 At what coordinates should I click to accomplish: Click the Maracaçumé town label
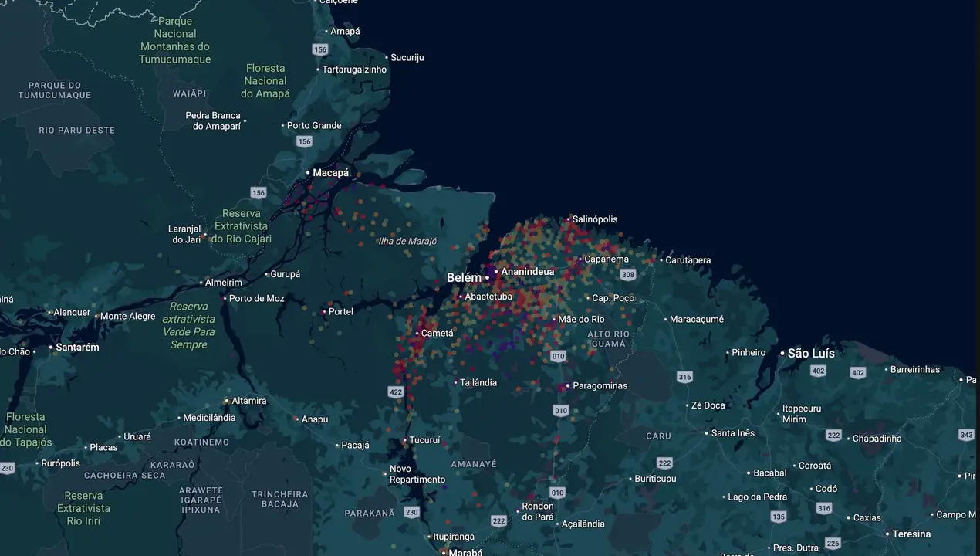(x=697, y=320)
